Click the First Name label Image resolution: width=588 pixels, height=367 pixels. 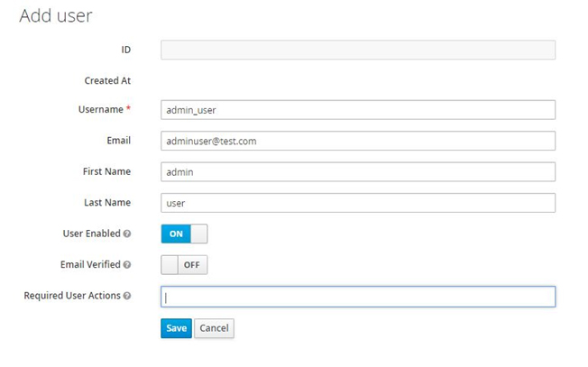[x=106, y=171]
